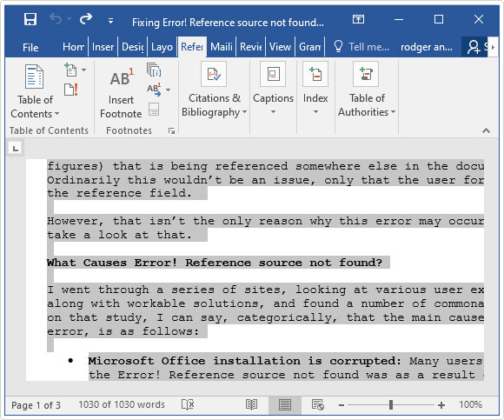Open the Table of Contents dropdown button
This screenshot has height=420, width=504.
(35, 91)
